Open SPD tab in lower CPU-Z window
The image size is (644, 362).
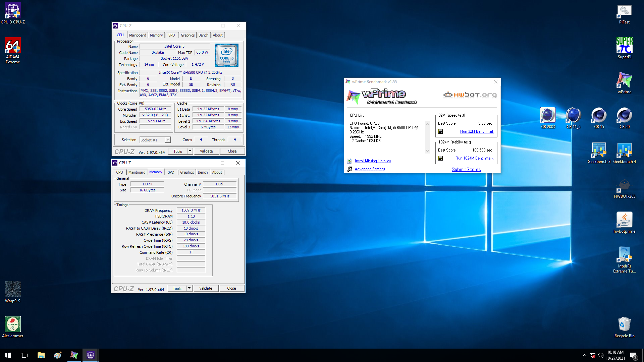click(171, 172)
